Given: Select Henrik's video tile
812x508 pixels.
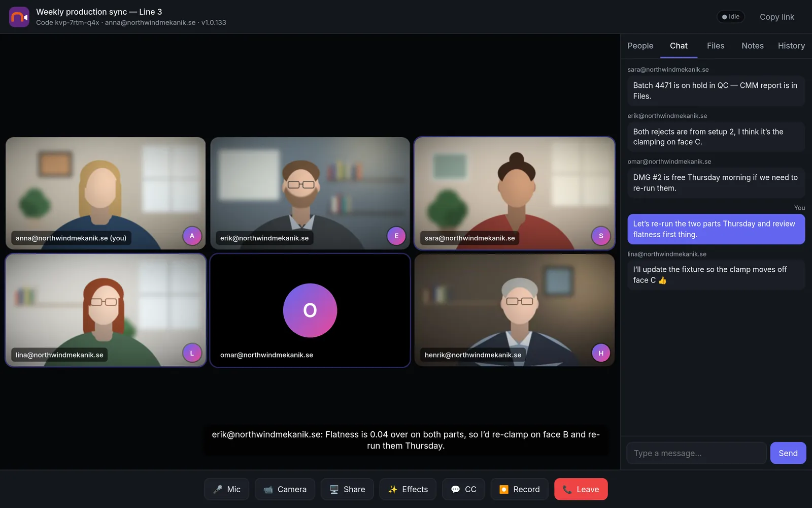Looking at the screenshot, I should pos(515,310).
